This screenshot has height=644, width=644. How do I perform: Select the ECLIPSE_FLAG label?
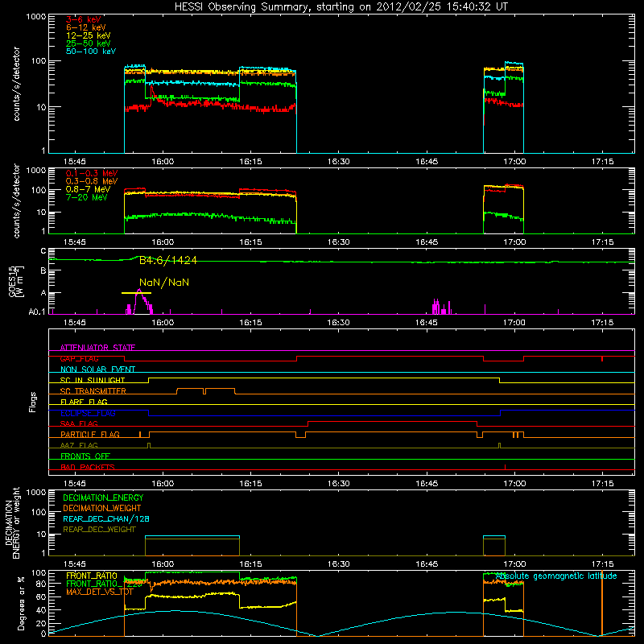coord(88,413)
